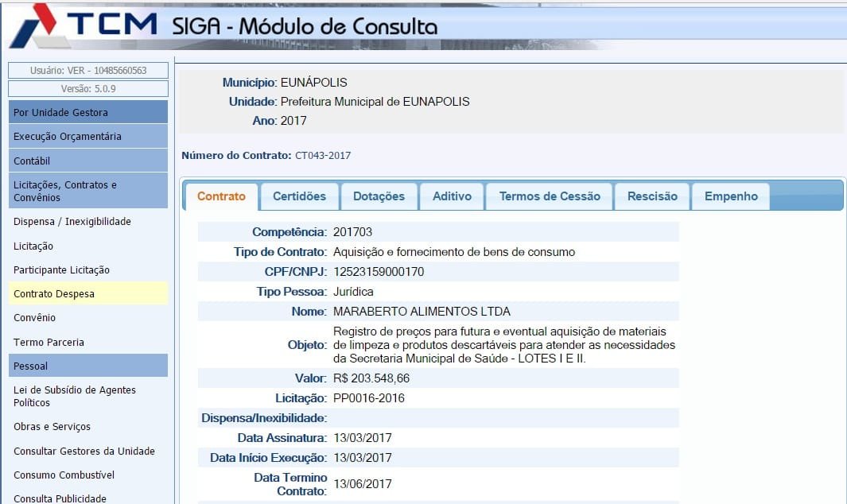Screen dimensions: 847x504
Task: Switch to the Empenho tab
Action: [731, 196]
